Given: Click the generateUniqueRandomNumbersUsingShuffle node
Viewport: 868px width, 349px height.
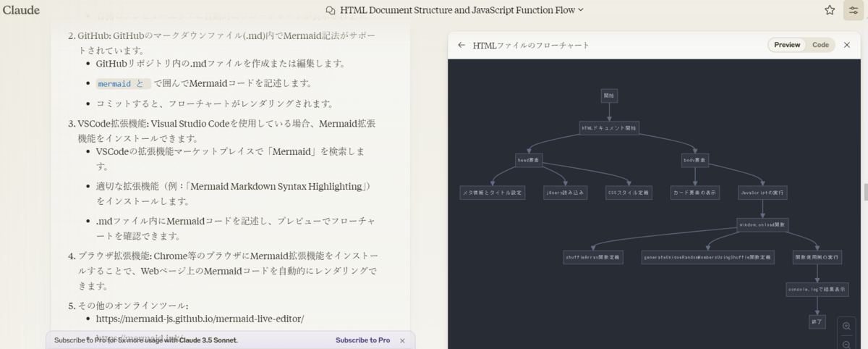Looking at the screenshot, I should [x=707, y=257].
